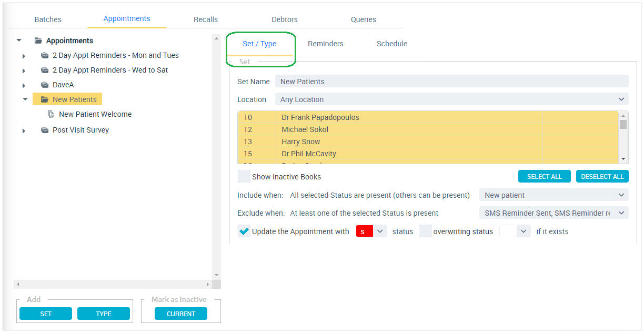Click book number 15 cell
Screen dimensions: 644x333
coord(257,154)
